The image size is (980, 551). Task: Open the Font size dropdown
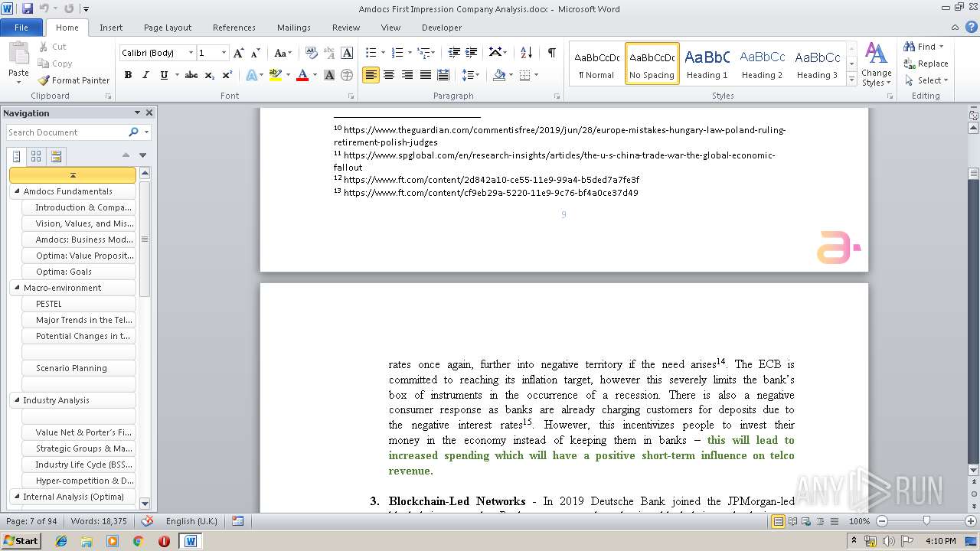pos(224,53)
